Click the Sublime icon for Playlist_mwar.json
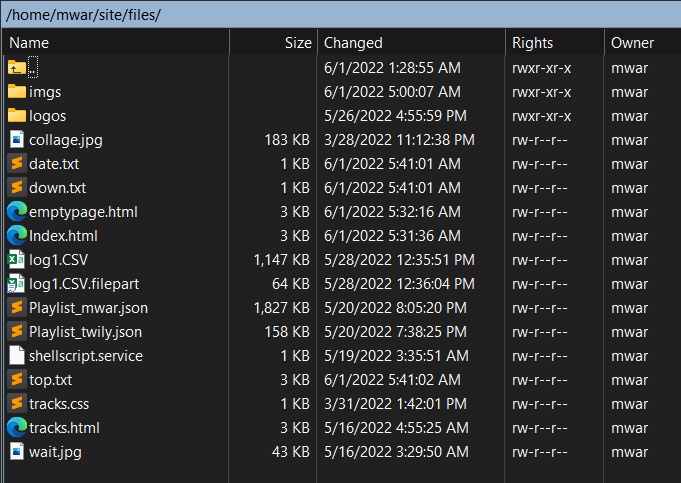This screenshot has width=681, height=483. point(16,307)
